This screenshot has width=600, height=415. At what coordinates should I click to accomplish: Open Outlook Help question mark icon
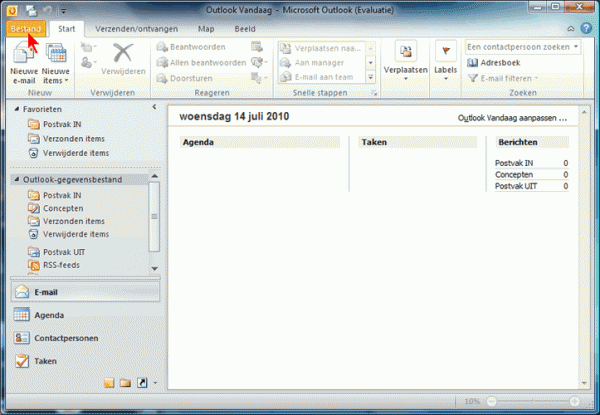click(586, 28)
